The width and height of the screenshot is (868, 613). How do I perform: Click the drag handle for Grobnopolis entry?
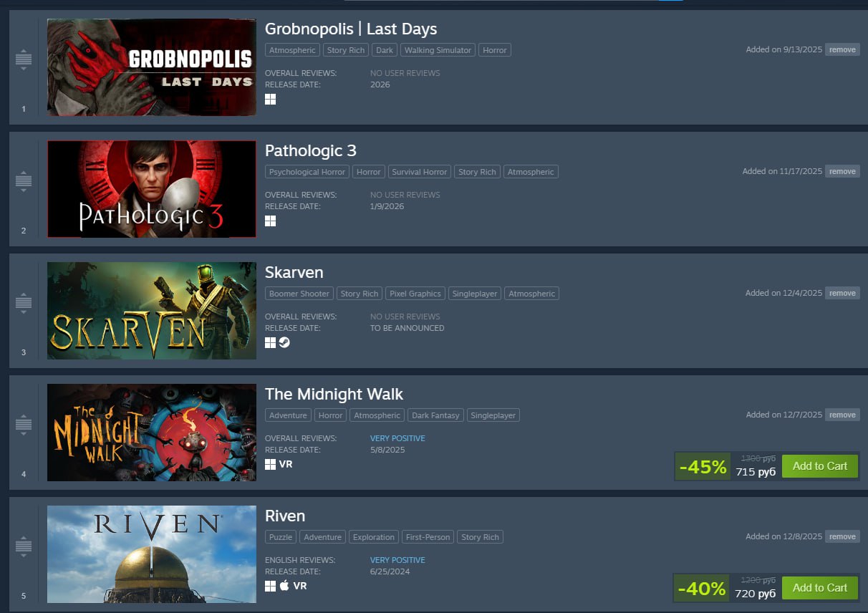tap(24, 59)
